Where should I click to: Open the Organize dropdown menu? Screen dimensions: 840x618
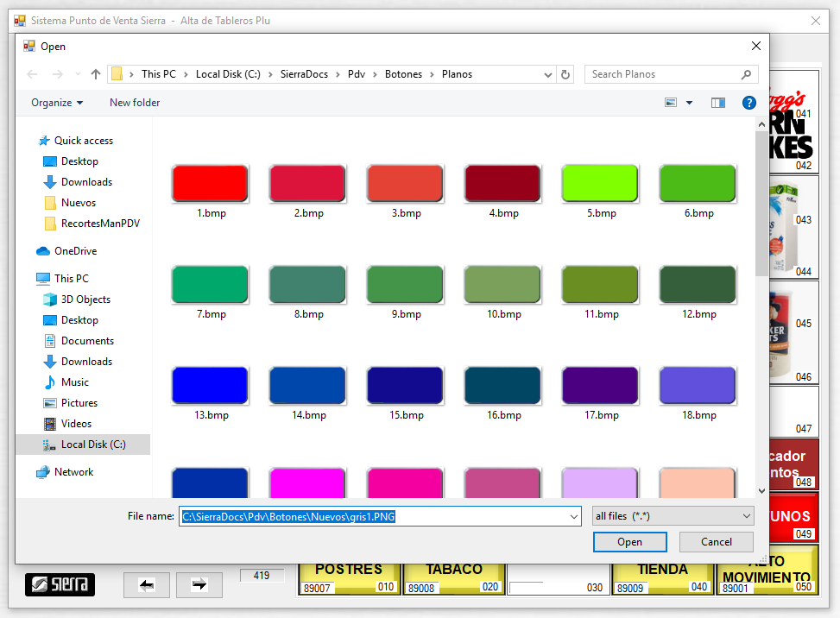tap(57, 103)
